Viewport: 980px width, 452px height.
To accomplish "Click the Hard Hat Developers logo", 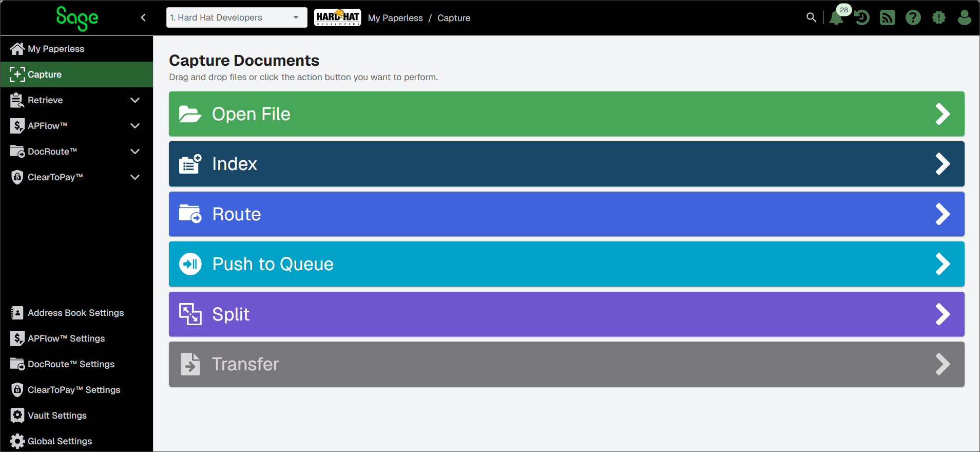I will pos(338,17).
